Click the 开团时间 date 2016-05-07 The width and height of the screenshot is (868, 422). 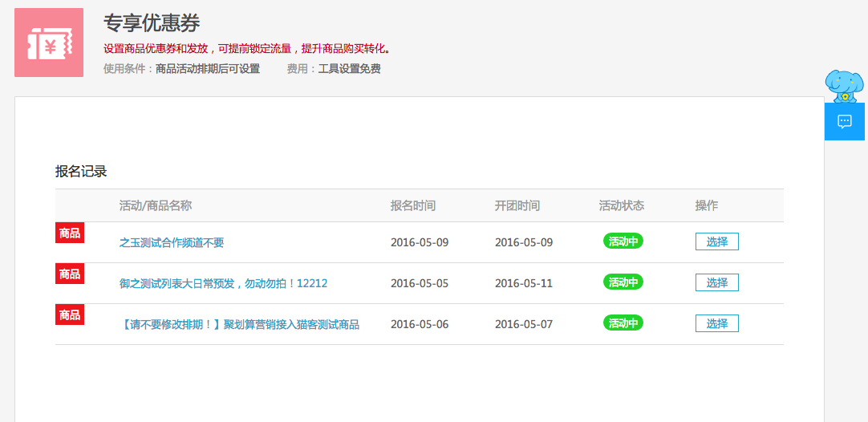(524, 325)
